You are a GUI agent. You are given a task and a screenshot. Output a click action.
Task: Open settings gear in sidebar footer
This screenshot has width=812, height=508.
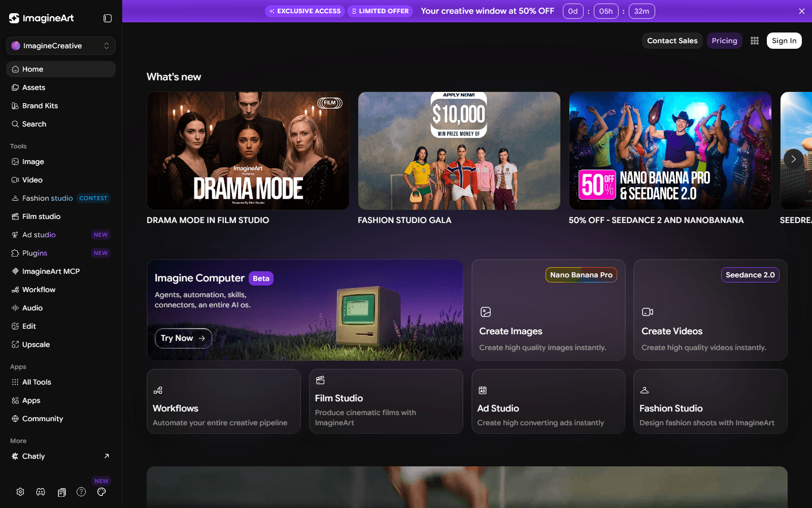(20, 492)
